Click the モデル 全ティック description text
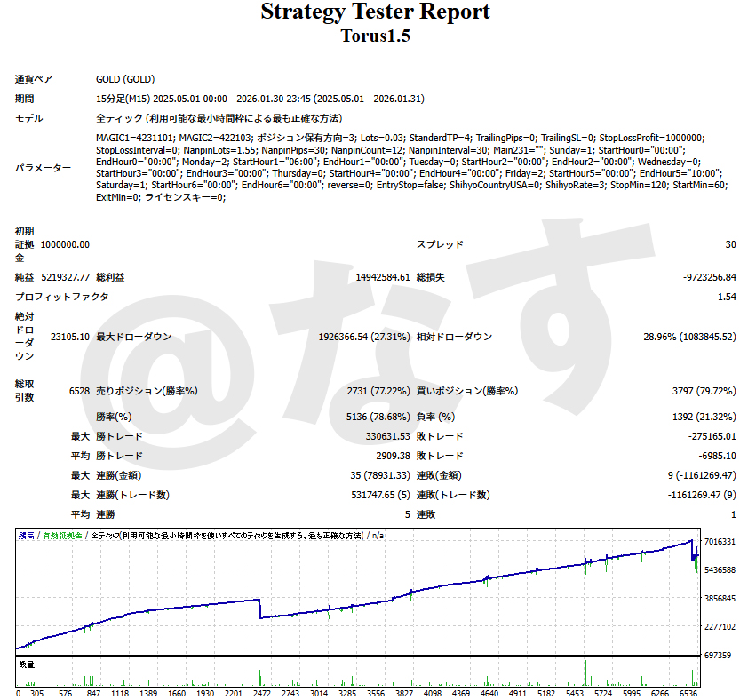The image size is (748, 700). [219, 118]
